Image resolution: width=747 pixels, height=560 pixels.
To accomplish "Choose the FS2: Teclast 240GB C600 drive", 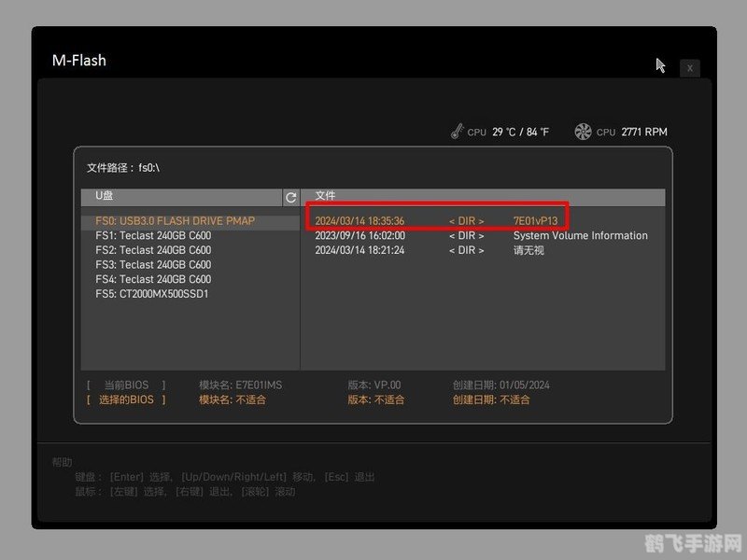I will 153,250.
